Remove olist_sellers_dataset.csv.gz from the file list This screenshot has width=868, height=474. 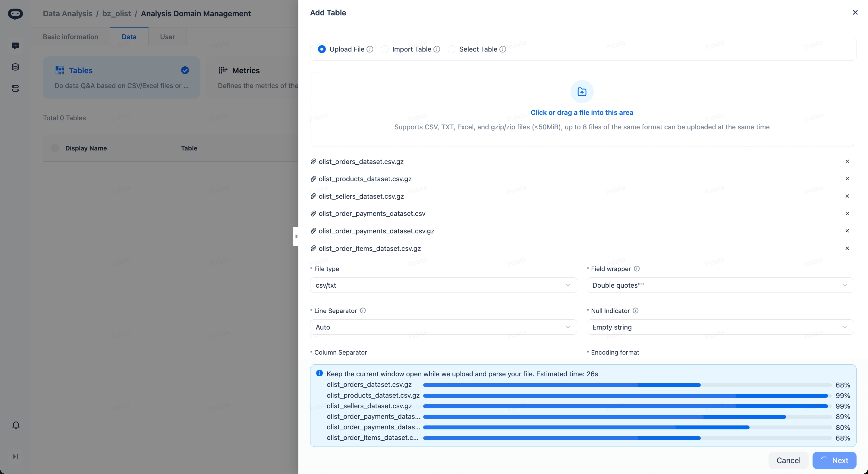tap(847, 196)
